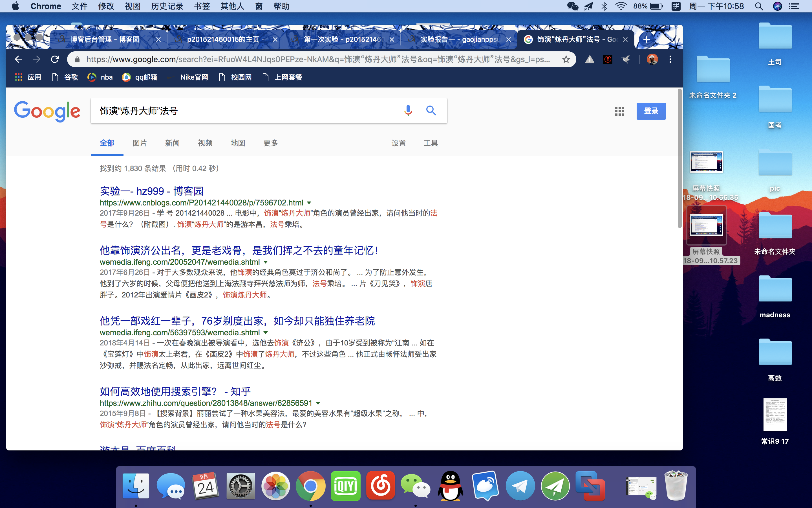
Task: Click the page vertical scrollbar
Action: coord(679,158)
